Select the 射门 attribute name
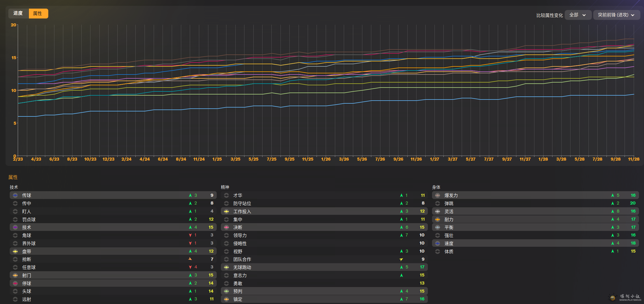Image resolution: width=644 pixels, height=304 pixels. 27,275
